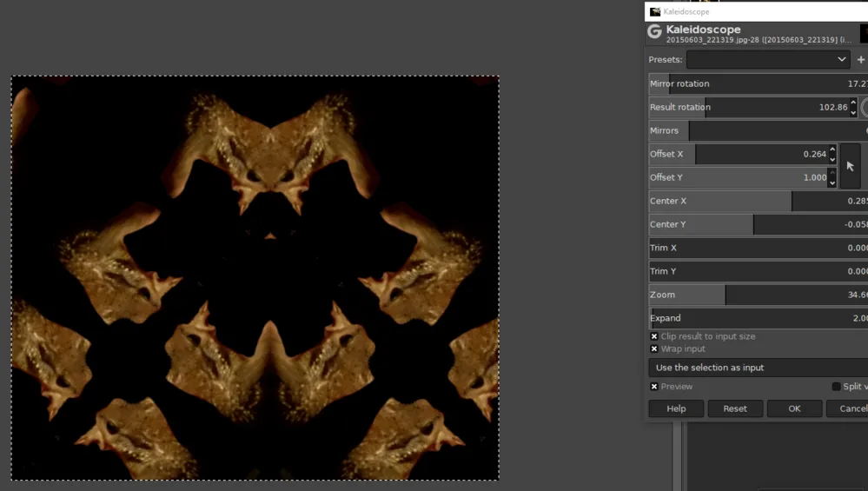This screenshot has height=491, width=868.
Task: Decrease Result rotation with down arrow
Action: (853, 112)
